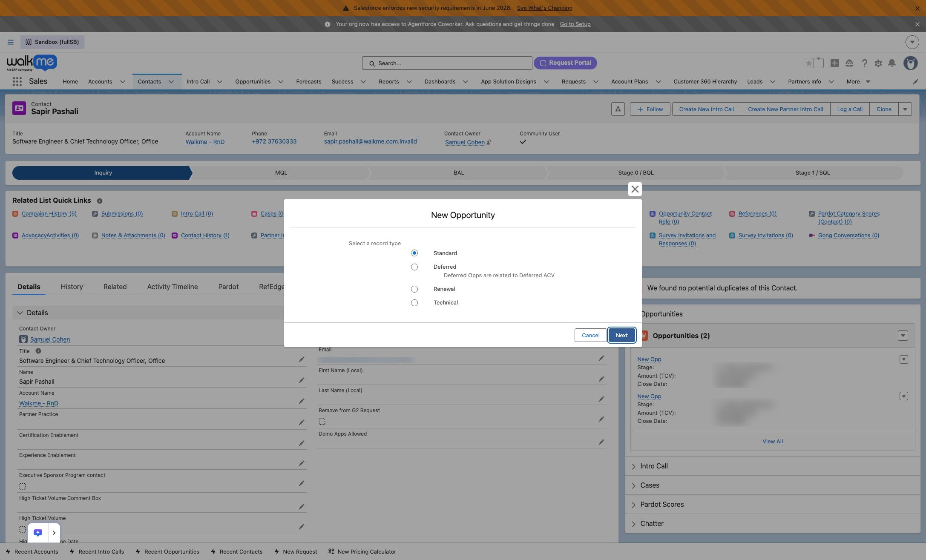Screen dimensions: 926x560
Task: Switch to the Activity Timeline tab
Action: (173, 287)
